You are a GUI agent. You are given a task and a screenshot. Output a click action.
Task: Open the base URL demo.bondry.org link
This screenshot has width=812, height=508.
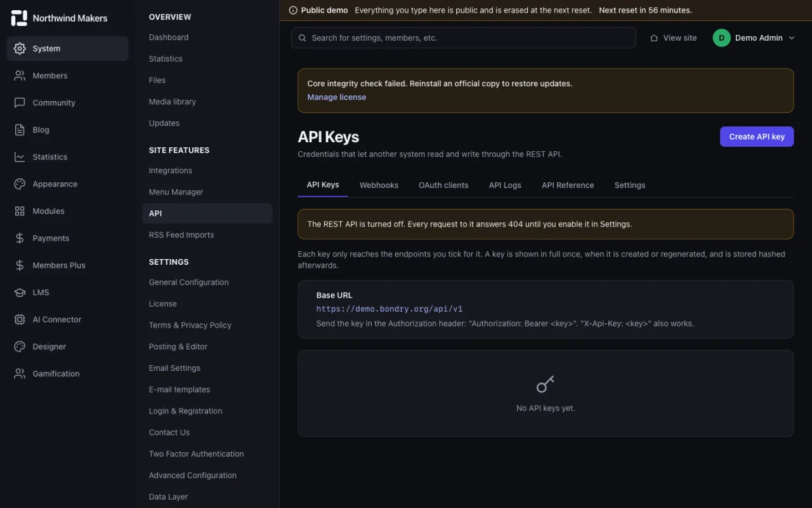(390, 309)
